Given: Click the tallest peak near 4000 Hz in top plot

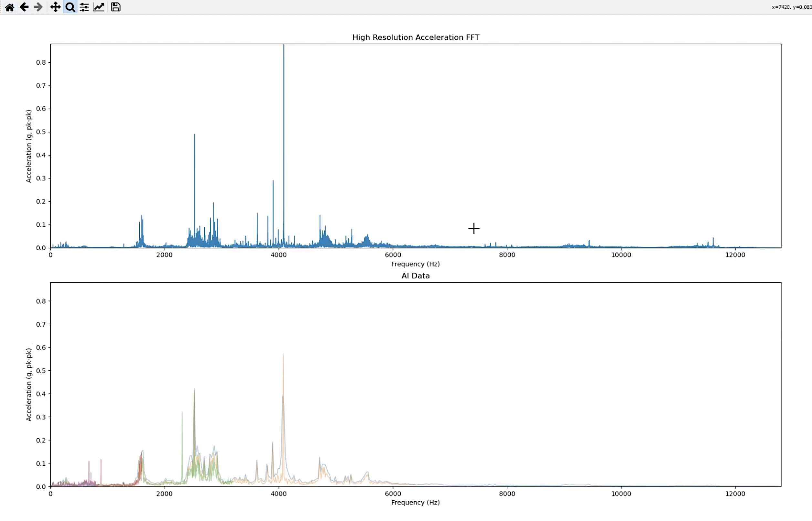Looking at the screenshot, I should [x=284, y=101].
